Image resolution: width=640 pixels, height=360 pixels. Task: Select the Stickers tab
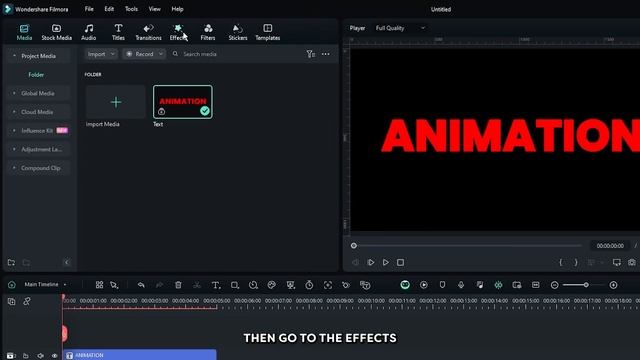(x=238, y=32)
